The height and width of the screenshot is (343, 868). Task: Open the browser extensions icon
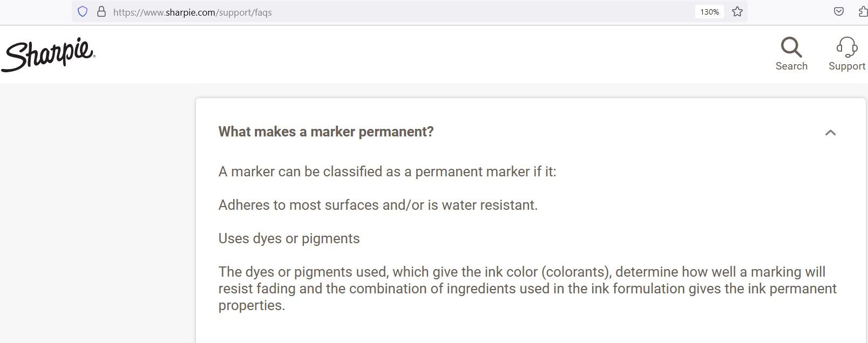coord(863,11)
